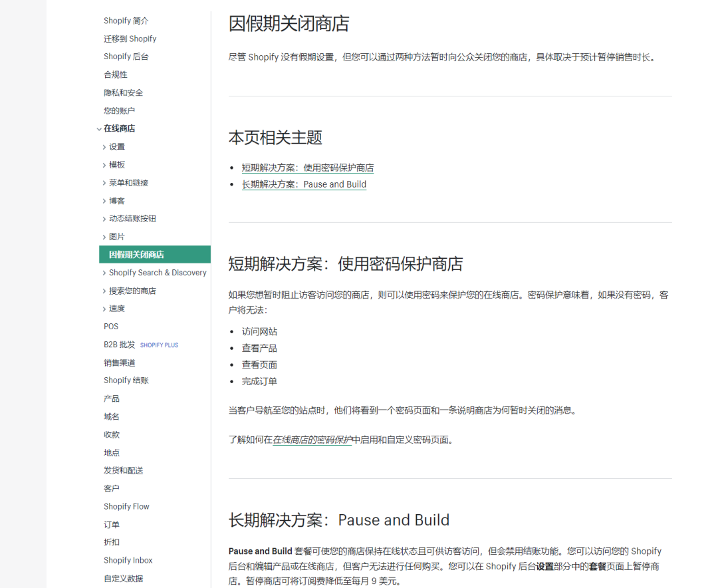Select 速度 sidebar item
This screenshot has height=588, width=718.
click(x=117, y=309)
